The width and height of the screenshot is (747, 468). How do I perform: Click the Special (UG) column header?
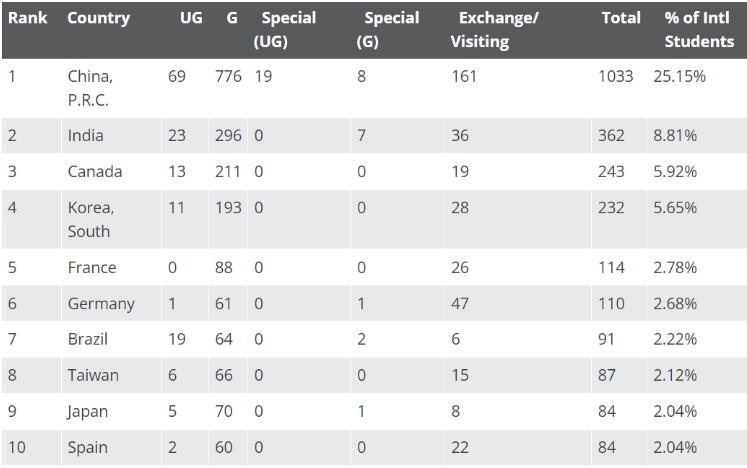[x=285, y=30]
